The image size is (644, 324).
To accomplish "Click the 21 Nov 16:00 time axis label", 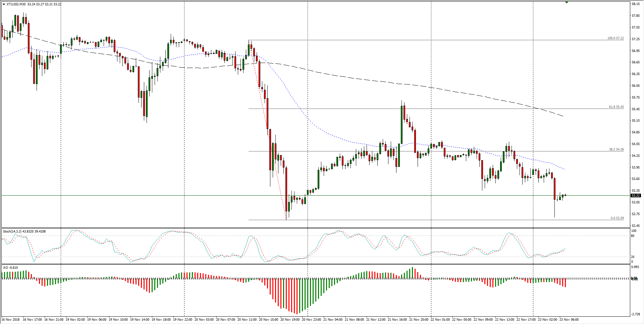I will tap(397, 320).
